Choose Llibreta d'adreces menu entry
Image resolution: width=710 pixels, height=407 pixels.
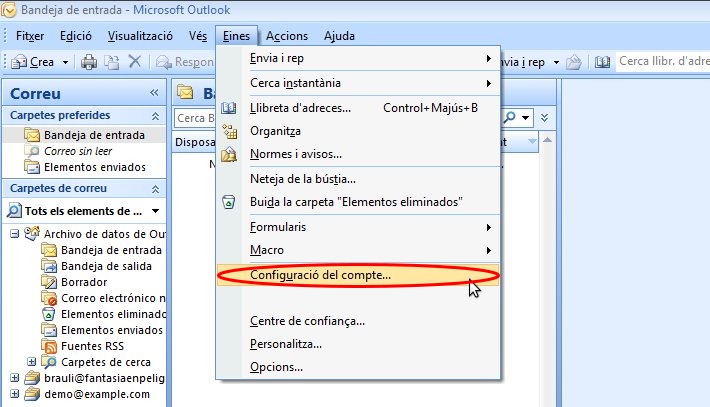(359, 108)
